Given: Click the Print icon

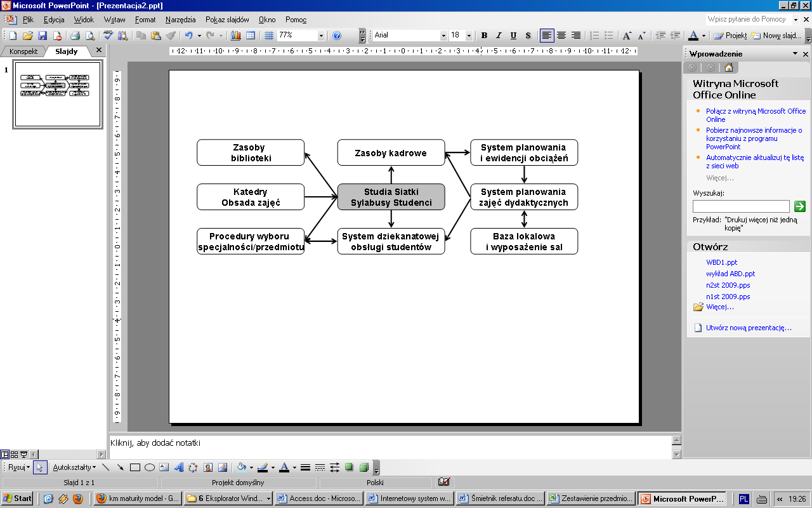Looking at the screenshot, I should click(x=75, y=36).
